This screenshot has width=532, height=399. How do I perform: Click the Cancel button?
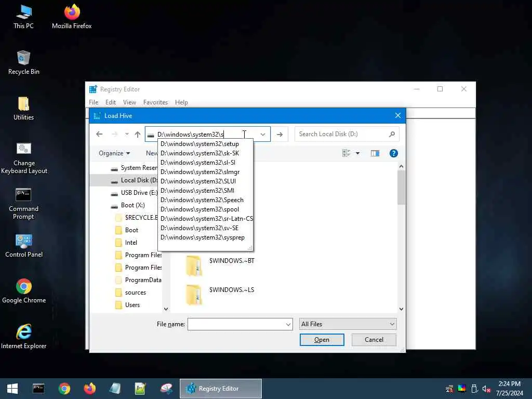coord(374,340)
